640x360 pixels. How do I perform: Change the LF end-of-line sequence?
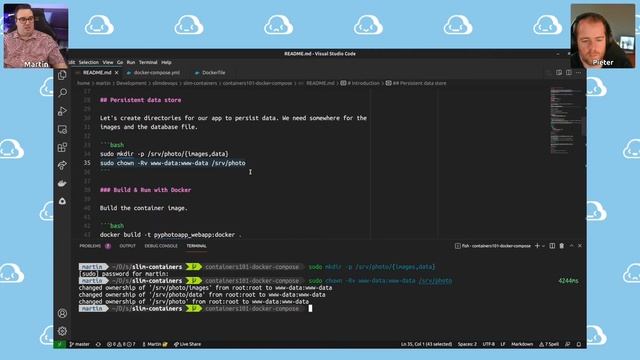pyautogui.click(x=503, y=344)
